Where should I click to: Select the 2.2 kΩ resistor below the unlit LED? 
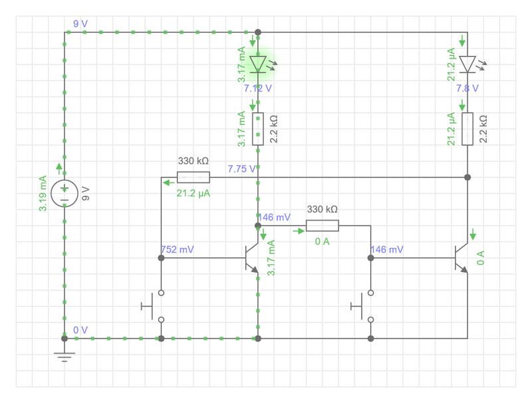[467, 129]
